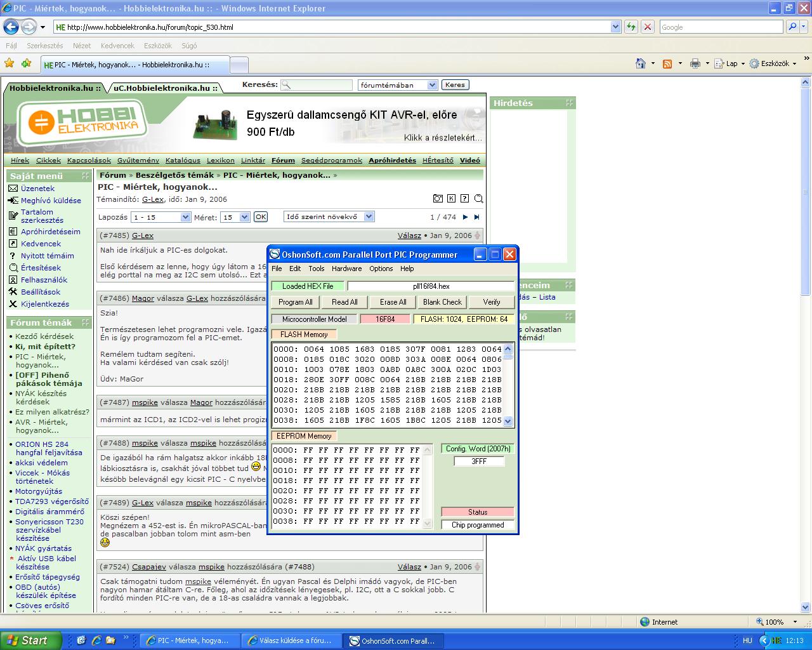The image size is (812, 650).
Task: Click the Google search magnifier button
Action: (x=792, y=27)
